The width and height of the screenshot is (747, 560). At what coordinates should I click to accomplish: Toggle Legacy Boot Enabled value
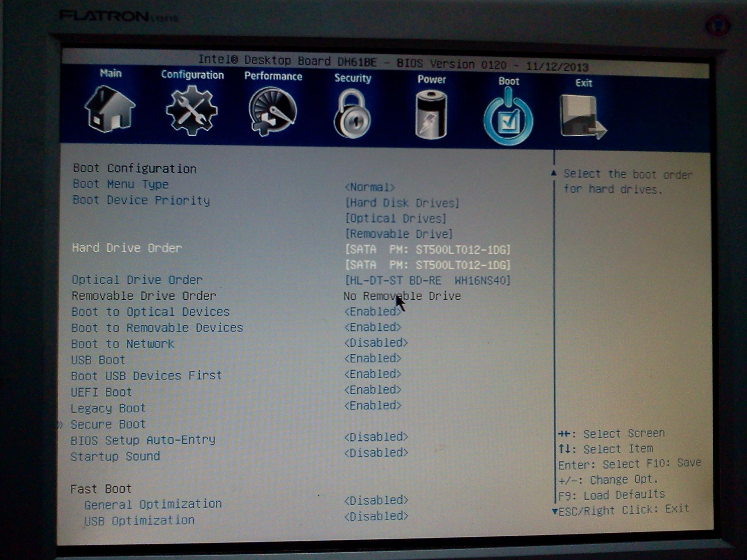tap(373, 405)
